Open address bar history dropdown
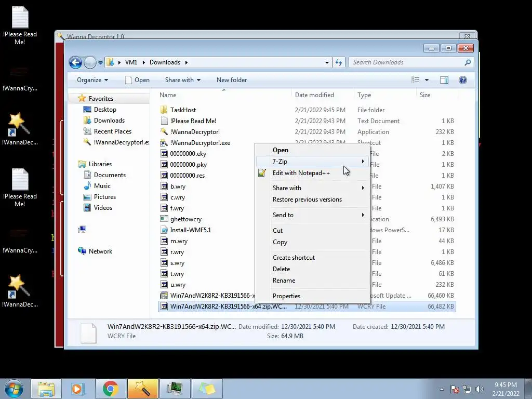 (x=327, y=62)
